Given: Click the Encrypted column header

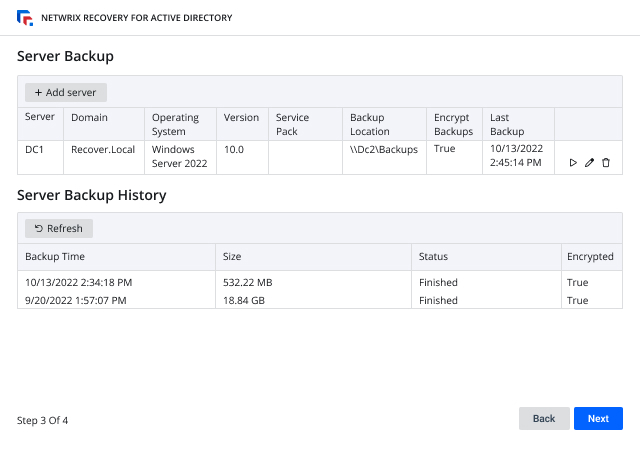Looking at the screenshot, I should pos(590,256).
